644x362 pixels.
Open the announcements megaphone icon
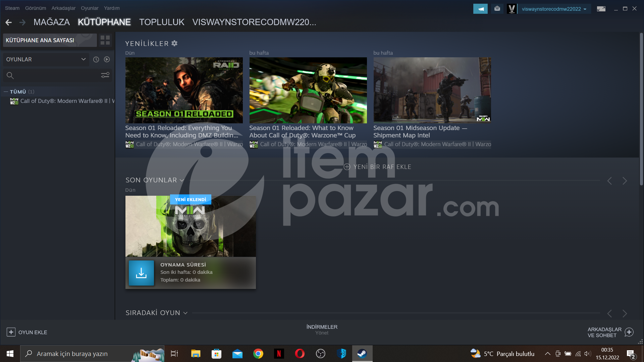point(480,9)
